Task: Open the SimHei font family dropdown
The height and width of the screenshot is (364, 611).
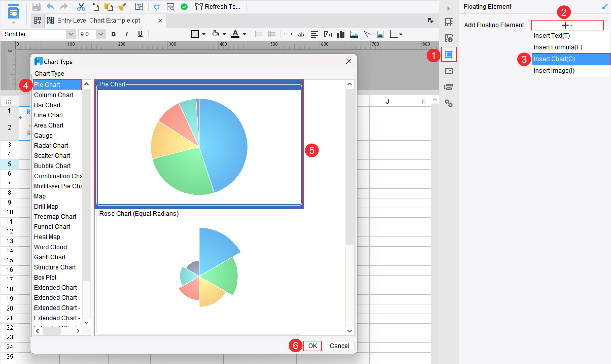Action: pyautogui.click(x=71, y=34)
